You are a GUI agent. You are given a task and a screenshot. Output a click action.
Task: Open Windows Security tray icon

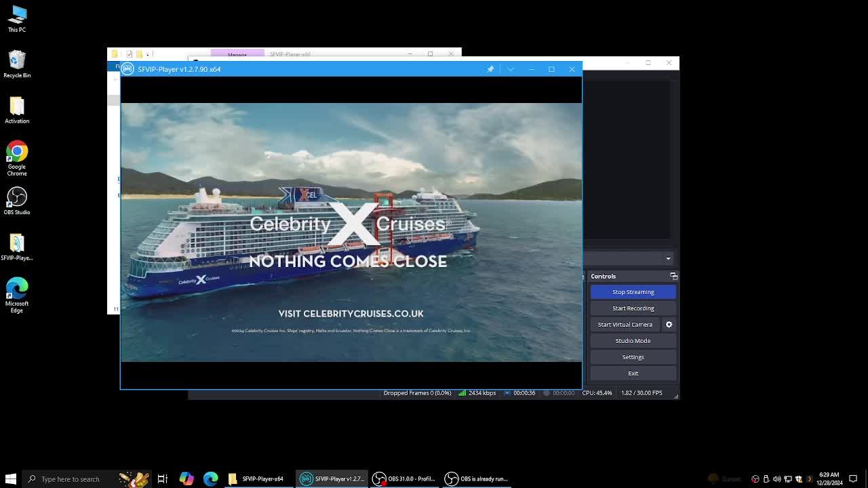(x=798, y=479)
